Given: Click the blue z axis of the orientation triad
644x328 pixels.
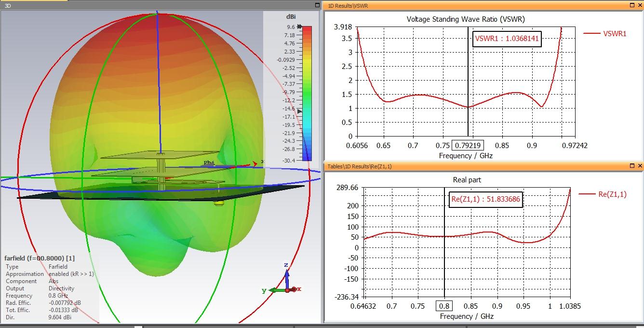Looking at the screenshot, I should (287, 277).
